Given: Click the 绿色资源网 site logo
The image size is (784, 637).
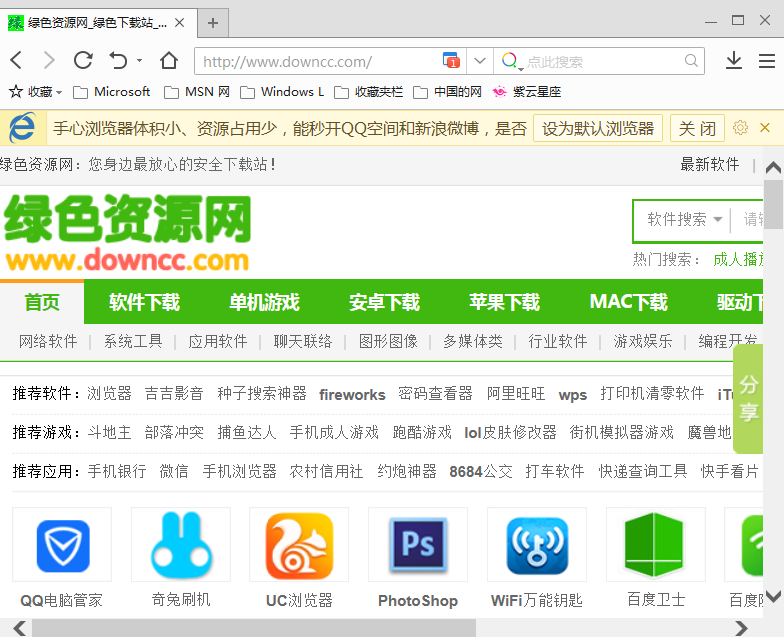Looking at the screenshot, I should tap(127, 232).
